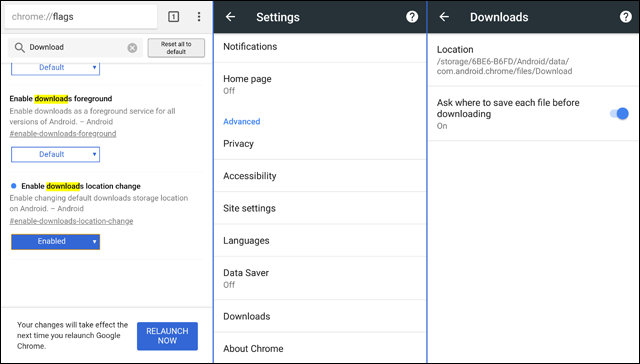Open Languages settings
Image resolution: width=640 pixels, height=364 pixels.
click(320, 240)
